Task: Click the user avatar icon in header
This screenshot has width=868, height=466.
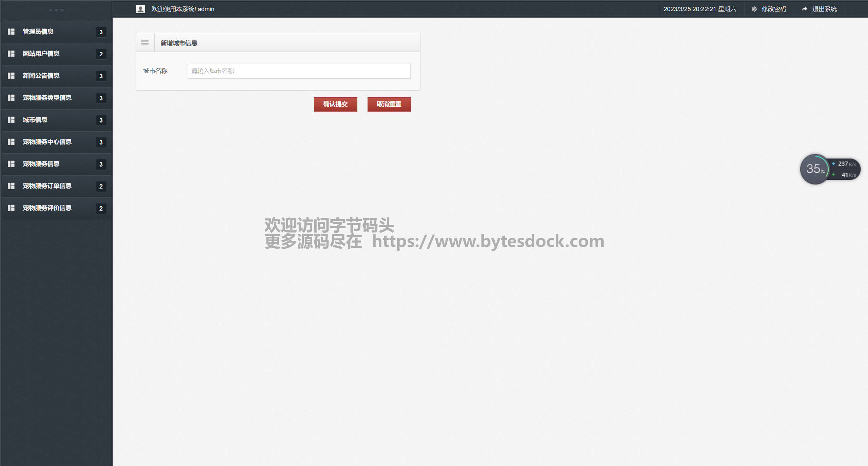Action: 140,9
